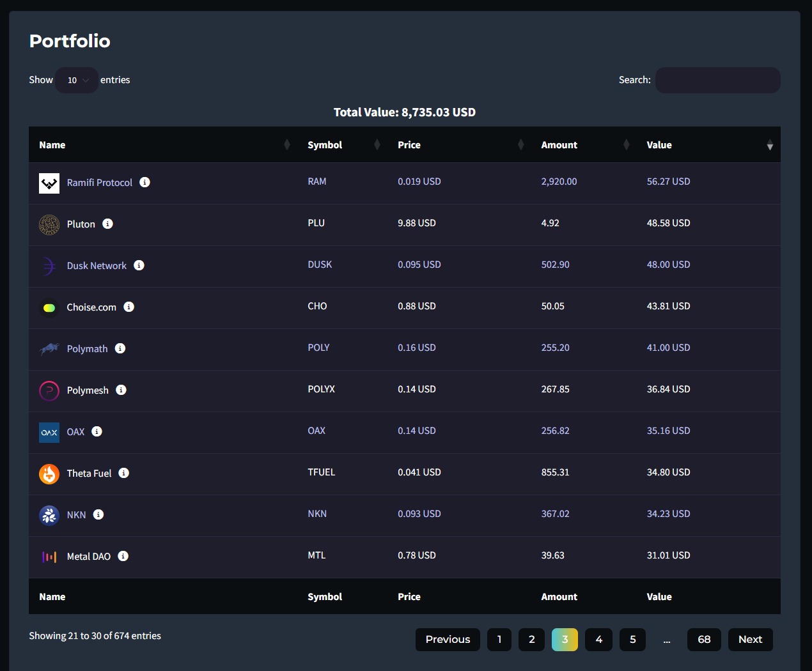Image resolution: width=812 pixels, height=671 pixels.
Task: Open the Polymath name link
Action: point(88,349)
